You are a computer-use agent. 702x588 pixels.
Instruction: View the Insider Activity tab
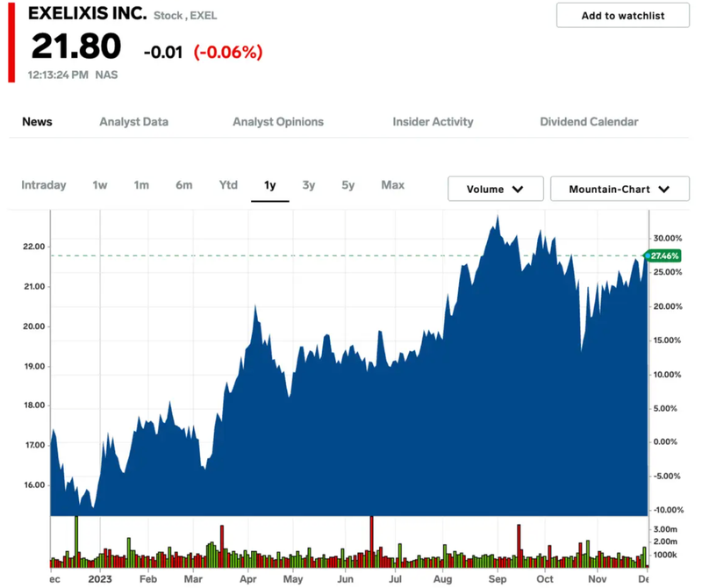click(433, 122)
